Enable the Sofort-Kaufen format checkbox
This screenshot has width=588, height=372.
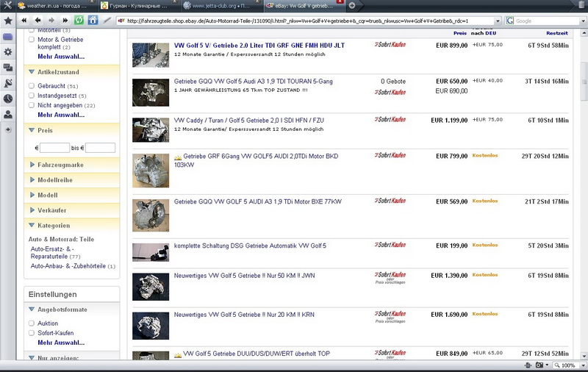(32, 333)
